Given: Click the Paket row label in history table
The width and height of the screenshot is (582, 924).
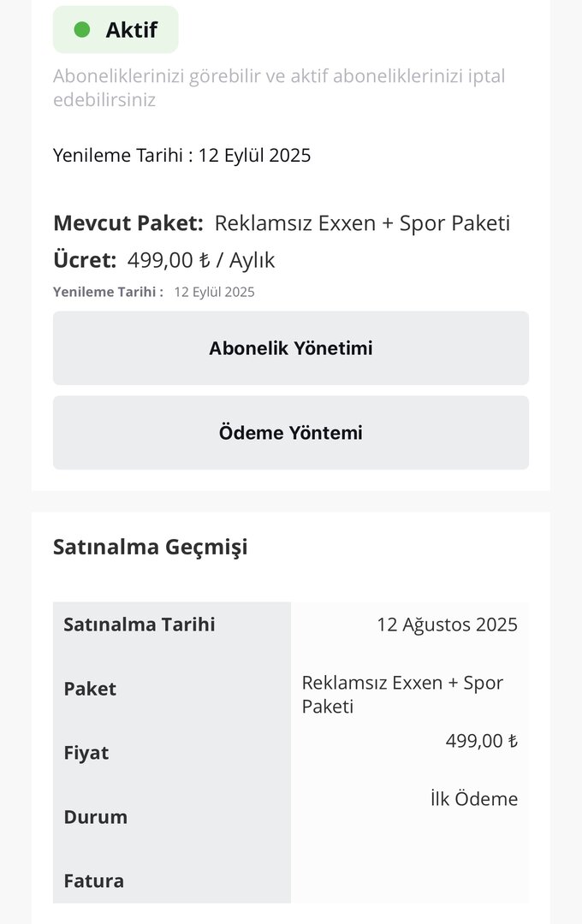Looking at the screenshot, I should click(90, 689).
